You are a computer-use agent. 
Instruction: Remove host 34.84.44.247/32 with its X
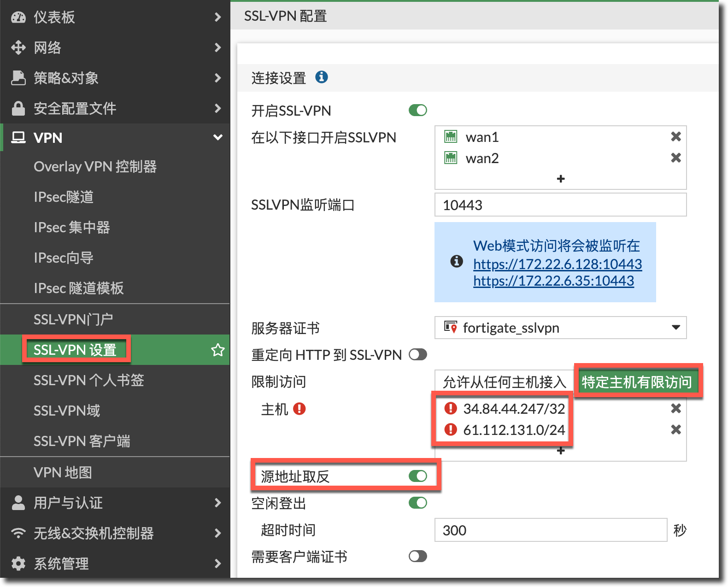pyautogui.click(x=676, y=408)
